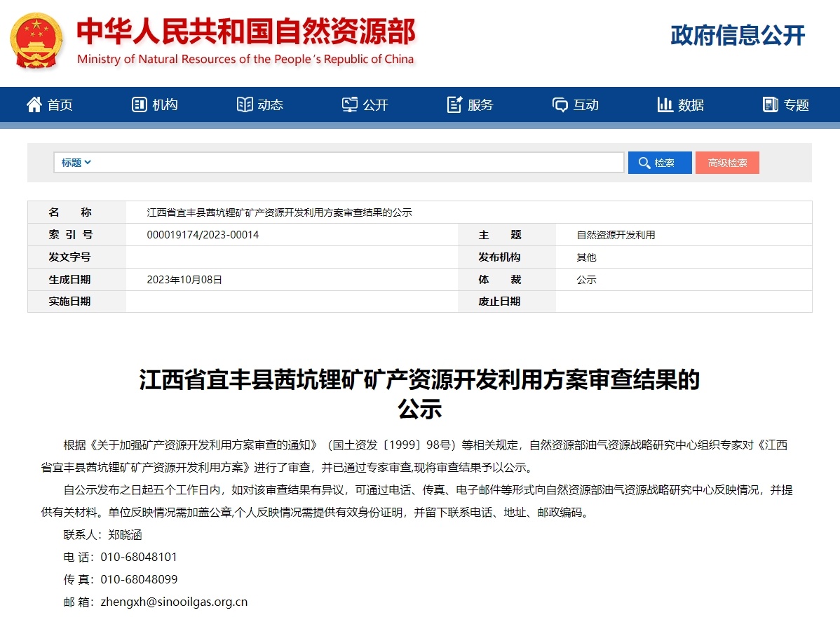Click the monitor icon beside 公开
Viewport: 840px width, 622px height.
tap(350, 104)
